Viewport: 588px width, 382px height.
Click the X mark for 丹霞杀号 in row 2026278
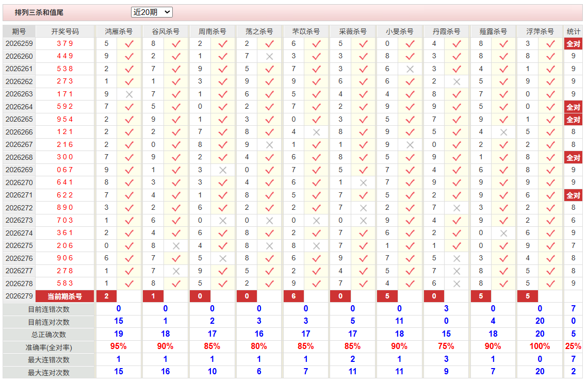[456, 284]
